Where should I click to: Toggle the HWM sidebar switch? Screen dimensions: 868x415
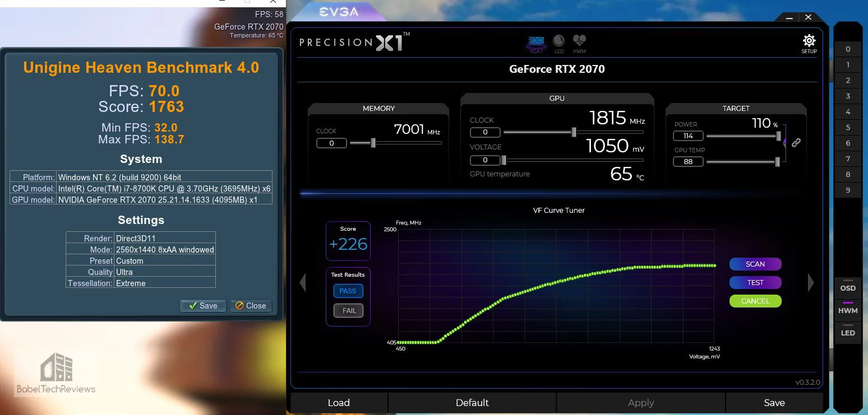pos(848,310)
